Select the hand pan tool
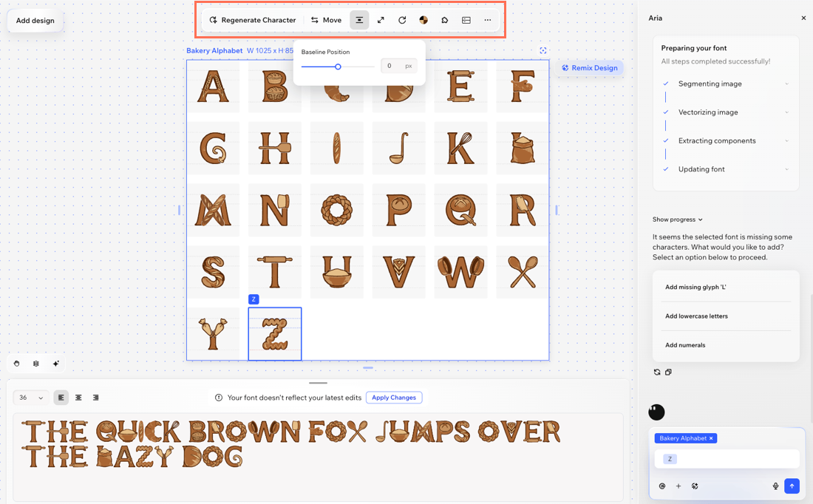This screenshot has height=504, width=813. pos(16,364)
